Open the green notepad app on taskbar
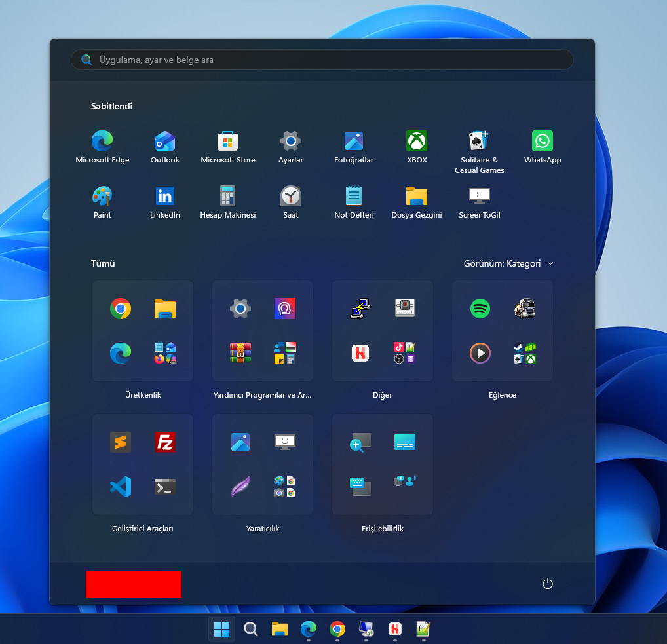Screen dimensions: 667x644 point(423,629)
